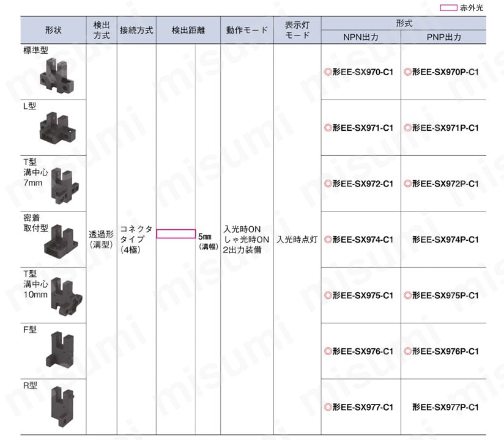Click the 密着取付型 shape label
504x440 pixels.
click(35, 223)
